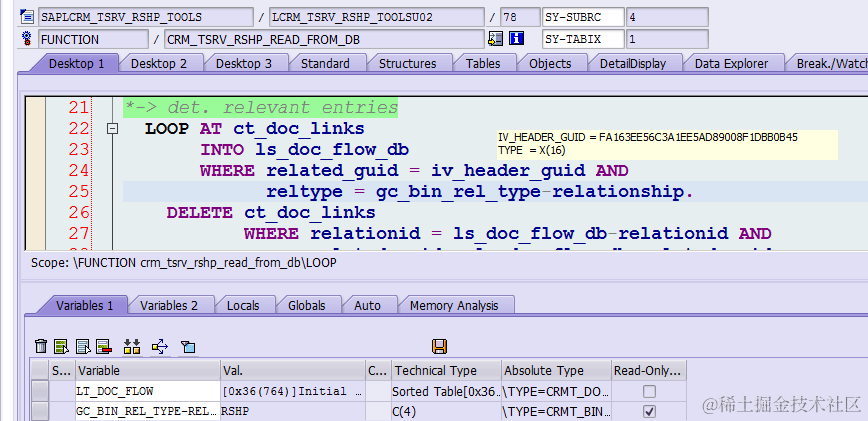Click the Read-Only column header

click(x=649, y=371)
